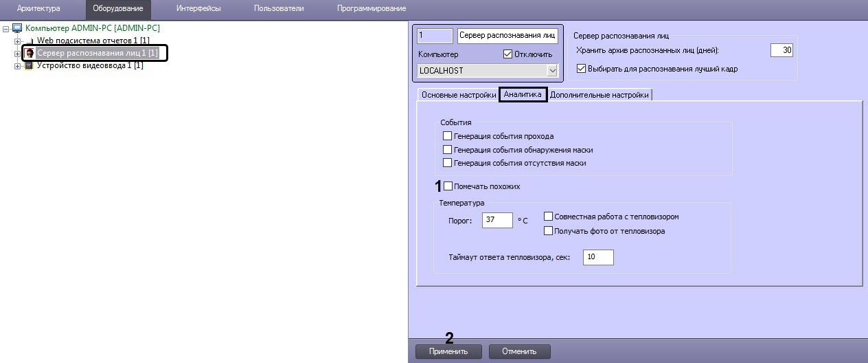The height and width of the screenshot is (363, 868).
Task: Click the archive storage days field
Action: (781, 50)
